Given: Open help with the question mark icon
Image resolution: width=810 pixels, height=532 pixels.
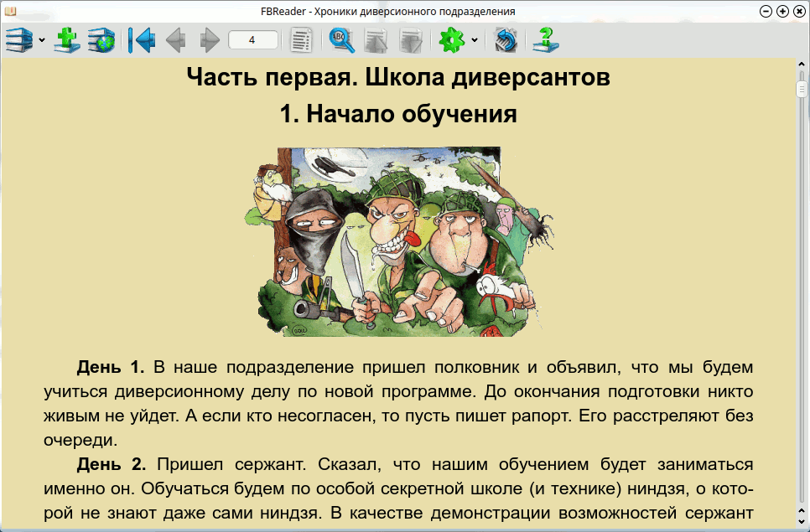Looking at the screenshot, I should point(546,39).
